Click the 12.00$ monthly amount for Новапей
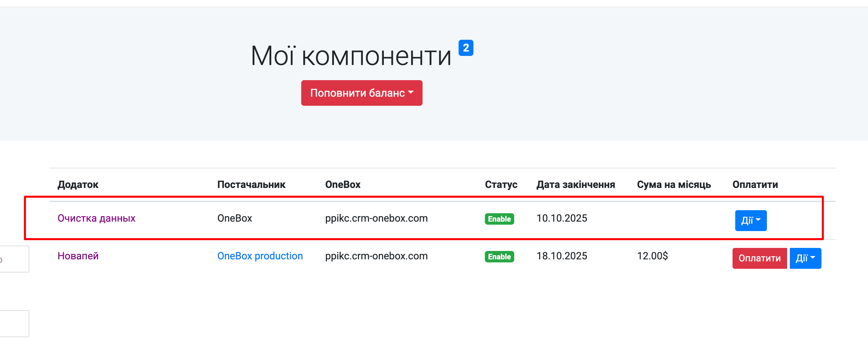 (x=652, y=256)
